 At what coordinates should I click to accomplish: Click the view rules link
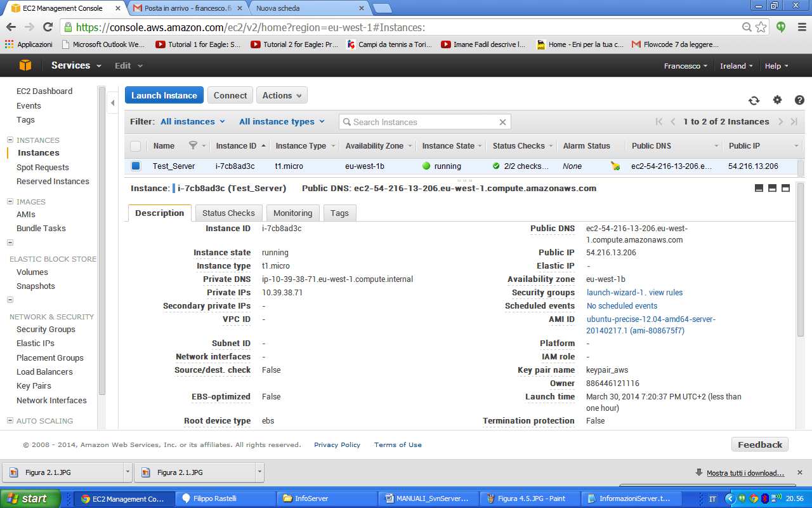click(x=666, y=293)
